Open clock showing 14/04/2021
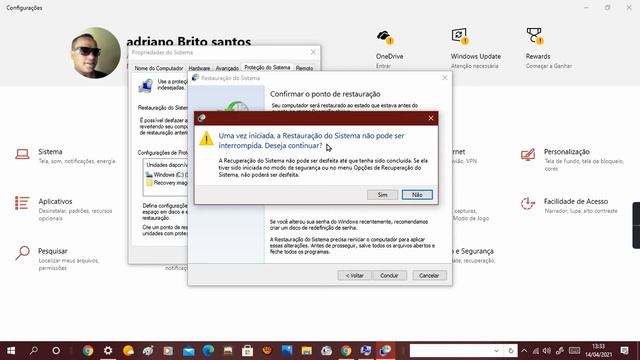 click(598, 351)
